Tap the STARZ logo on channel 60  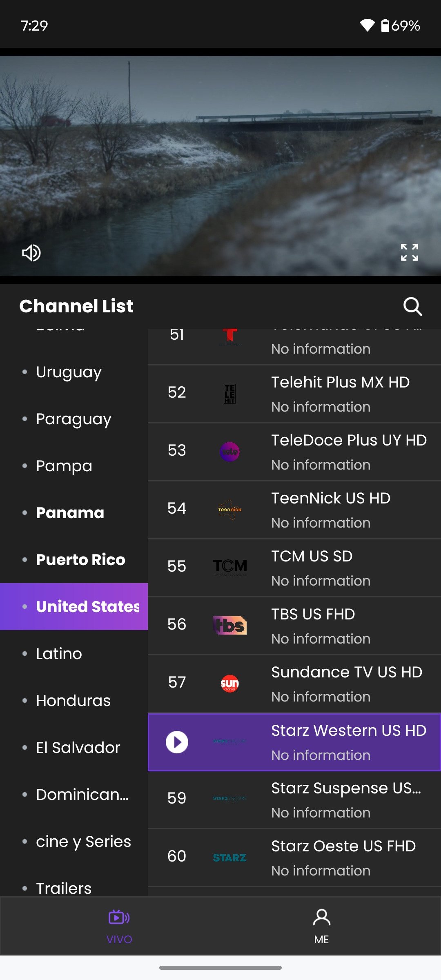point(230,857)
